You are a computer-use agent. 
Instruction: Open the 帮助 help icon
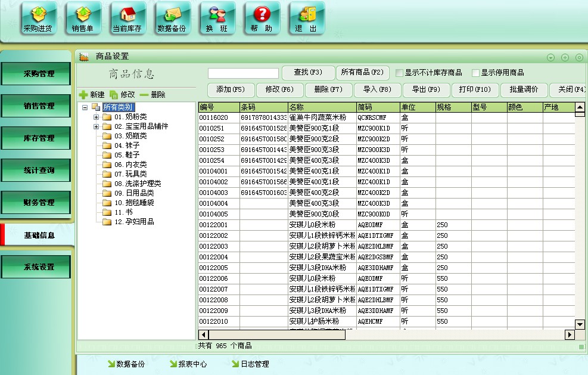[262, 18]
